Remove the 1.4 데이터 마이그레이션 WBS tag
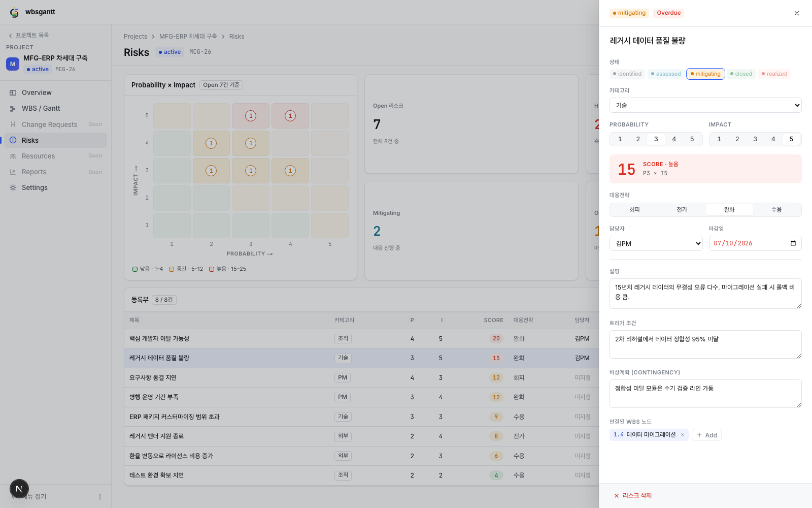The height and width of the screenshot is (508, 812). point(683,435)
